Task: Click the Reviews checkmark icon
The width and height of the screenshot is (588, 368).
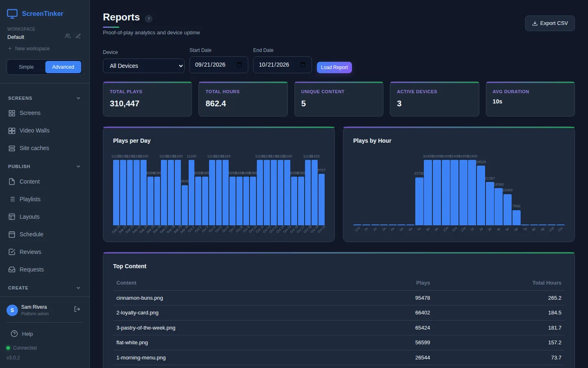Action: point(12,252)
